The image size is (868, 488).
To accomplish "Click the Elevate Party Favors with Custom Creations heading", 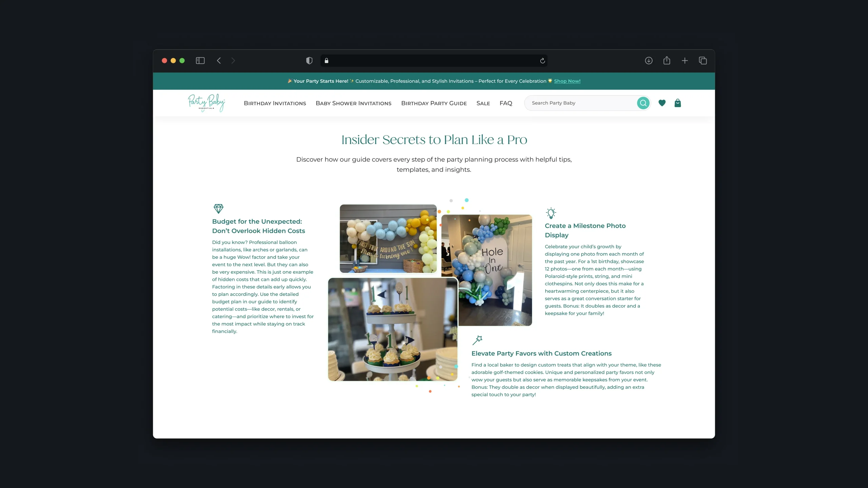I will (541, 353).
